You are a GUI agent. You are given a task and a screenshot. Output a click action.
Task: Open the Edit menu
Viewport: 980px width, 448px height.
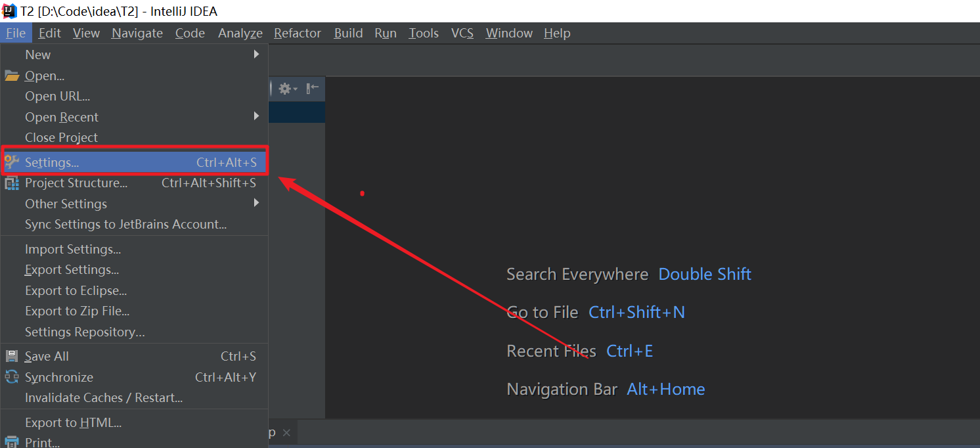pos(49,33)
